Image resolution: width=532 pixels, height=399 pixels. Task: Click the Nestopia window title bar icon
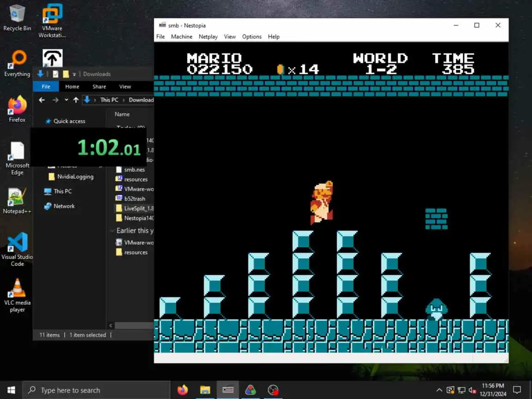click(x=163, y=25)
